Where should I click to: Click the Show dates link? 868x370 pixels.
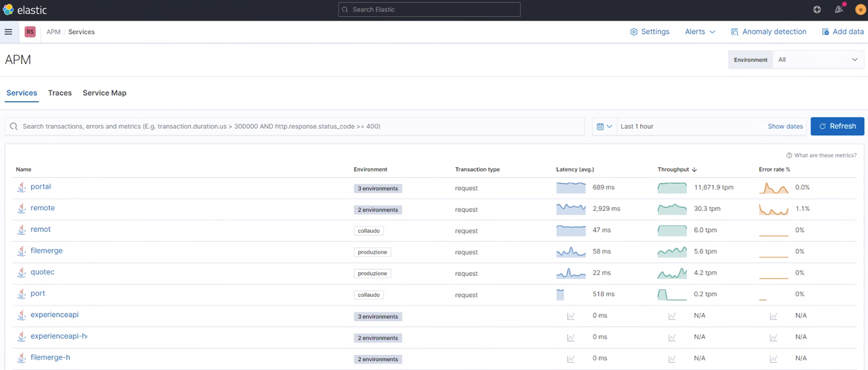point(785,126)
